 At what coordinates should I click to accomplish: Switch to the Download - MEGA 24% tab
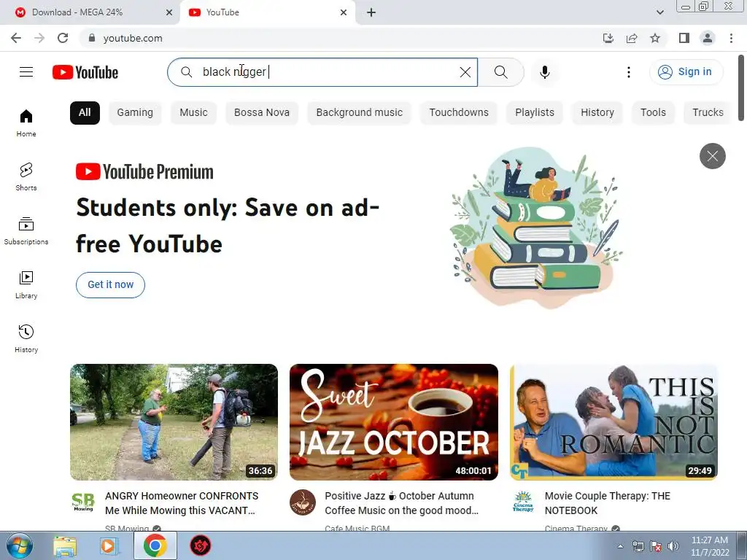[90, 12]
